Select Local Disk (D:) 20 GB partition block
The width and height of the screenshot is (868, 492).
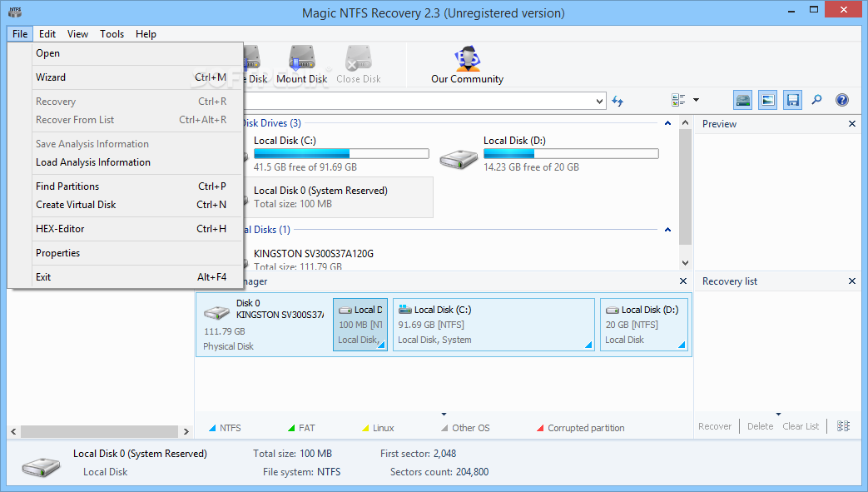point(644,325)
